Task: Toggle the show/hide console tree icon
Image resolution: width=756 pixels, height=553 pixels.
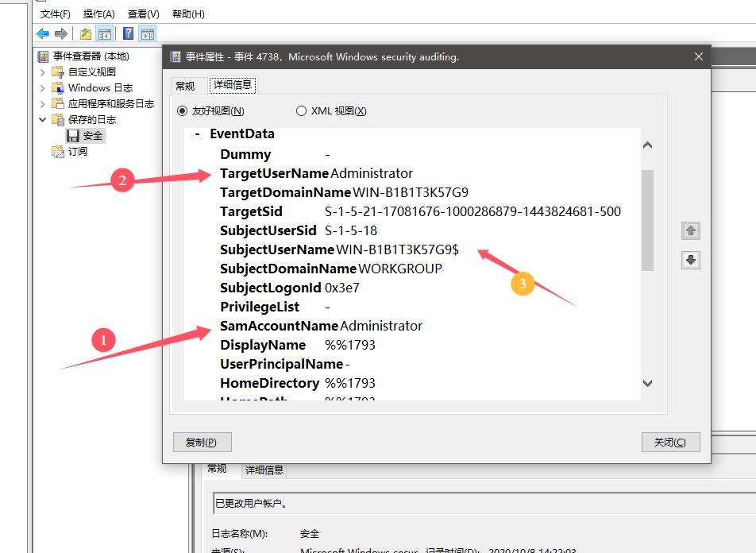Action: pyautogui.click(x=104, y=33)
